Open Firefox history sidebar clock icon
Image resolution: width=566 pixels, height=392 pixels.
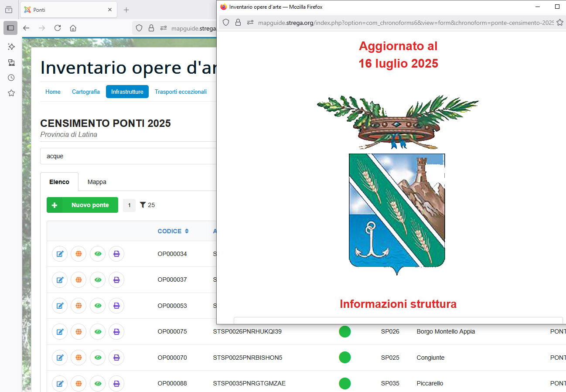11,78
